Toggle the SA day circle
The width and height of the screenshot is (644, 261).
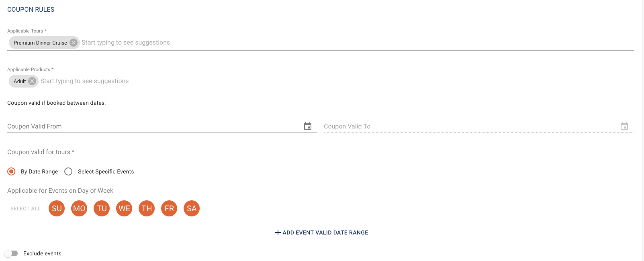(x=192, y=208)
